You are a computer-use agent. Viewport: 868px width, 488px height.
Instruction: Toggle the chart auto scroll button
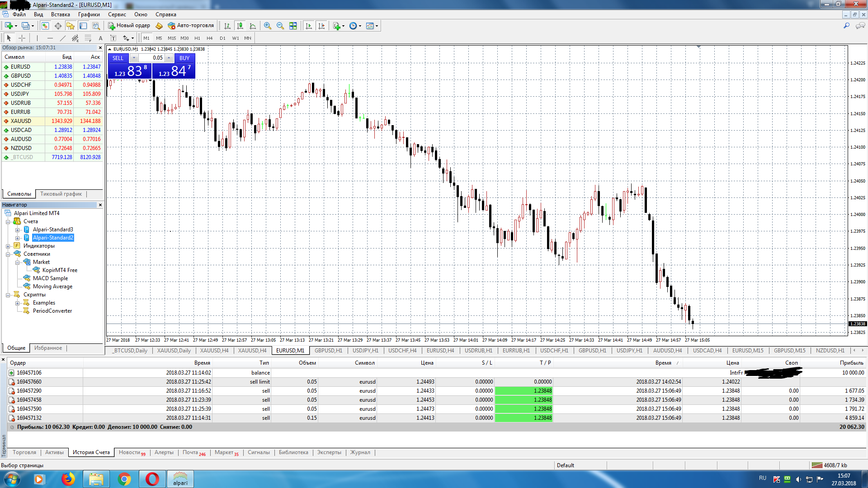[309, 26]
